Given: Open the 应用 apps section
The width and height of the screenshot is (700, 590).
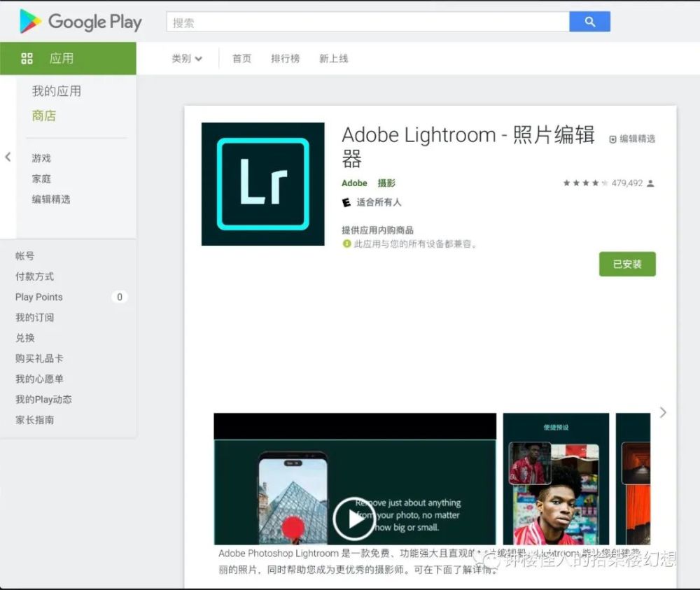Looking at the screenshot, I should (x=68, y=59).
